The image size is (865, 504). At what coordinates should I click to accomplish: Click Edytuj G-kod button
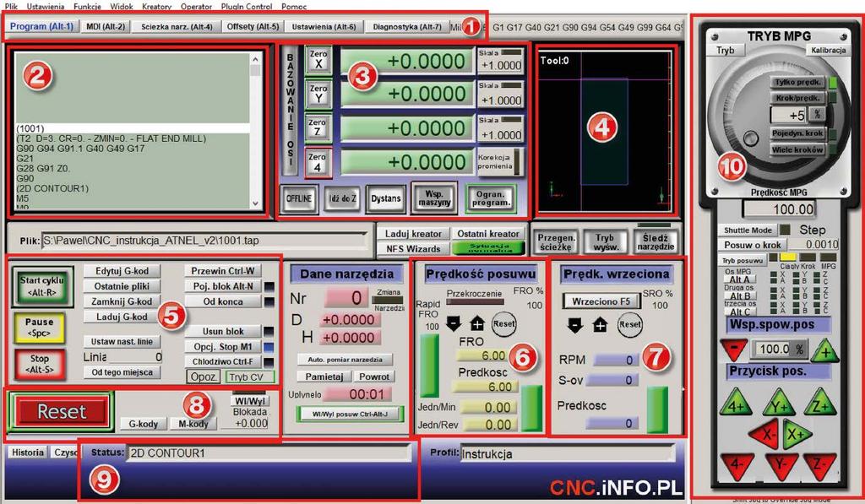pos(122,271)
